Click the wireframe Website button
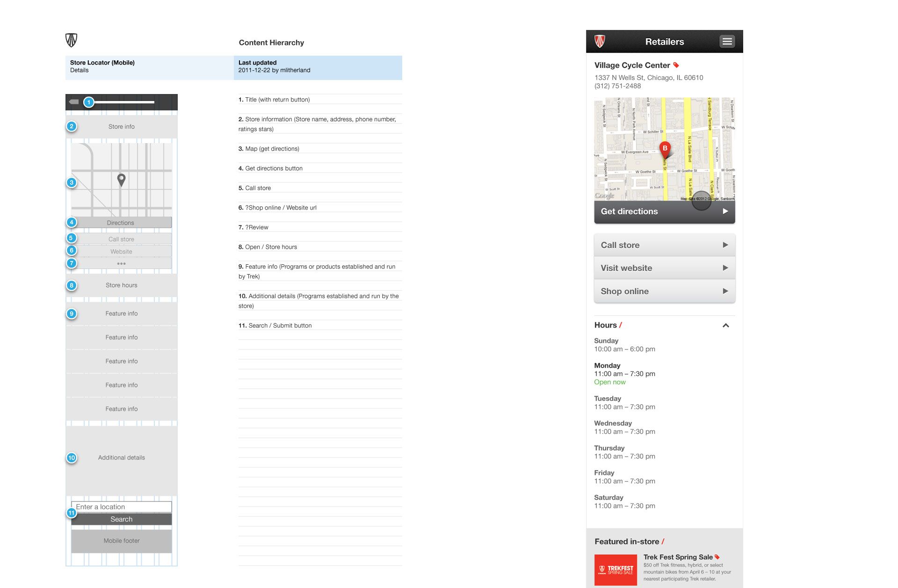This screenshot has height=588, width=898. (x=122, y=251)
